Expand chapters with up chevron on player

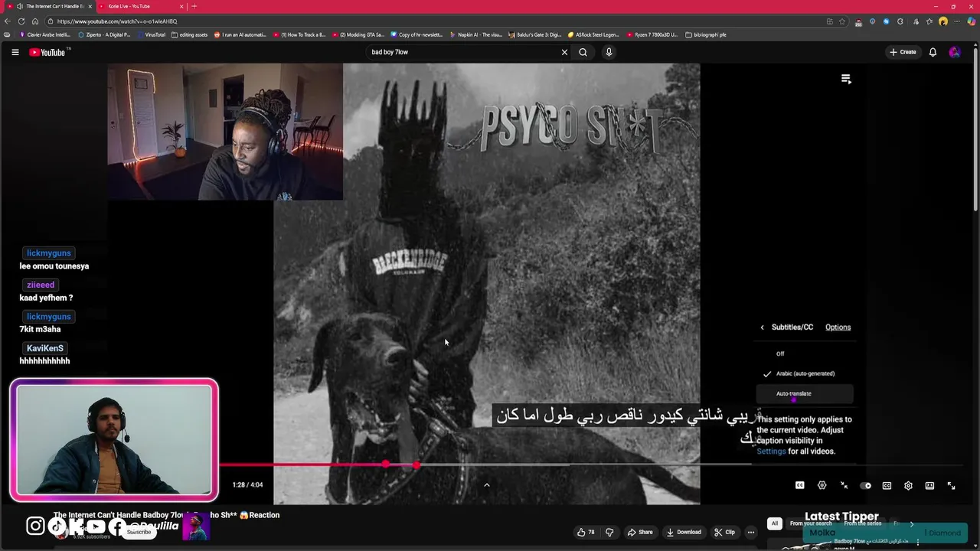click(486, 484)
